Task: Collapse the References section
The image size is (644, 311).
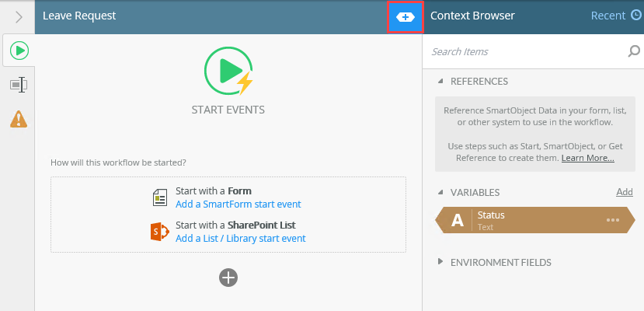Action: pos(440,81)
